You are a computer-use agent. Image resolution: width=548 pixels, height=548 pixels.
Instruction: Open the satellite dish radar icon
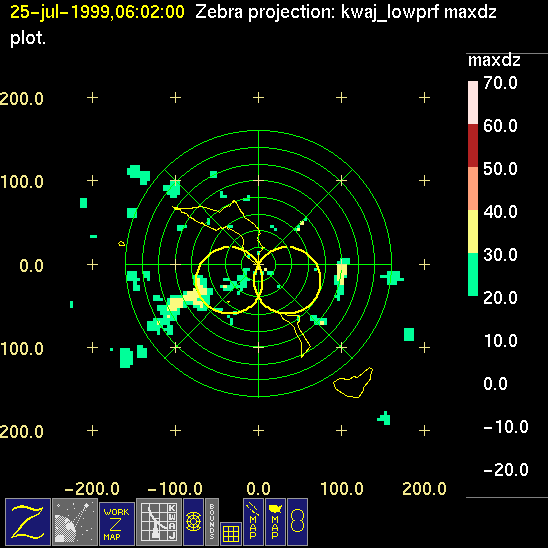75,522
